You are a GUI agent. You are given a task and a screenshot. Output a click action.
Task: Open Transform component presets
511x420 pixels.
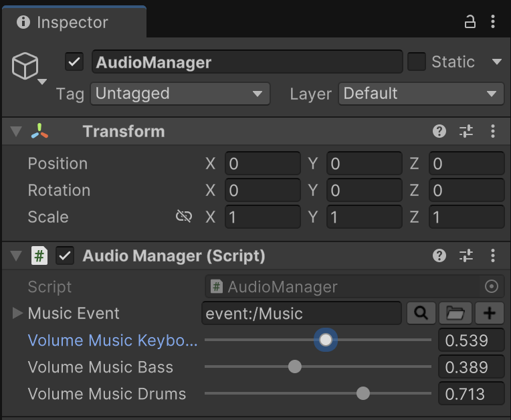click(x=466, y=131)
